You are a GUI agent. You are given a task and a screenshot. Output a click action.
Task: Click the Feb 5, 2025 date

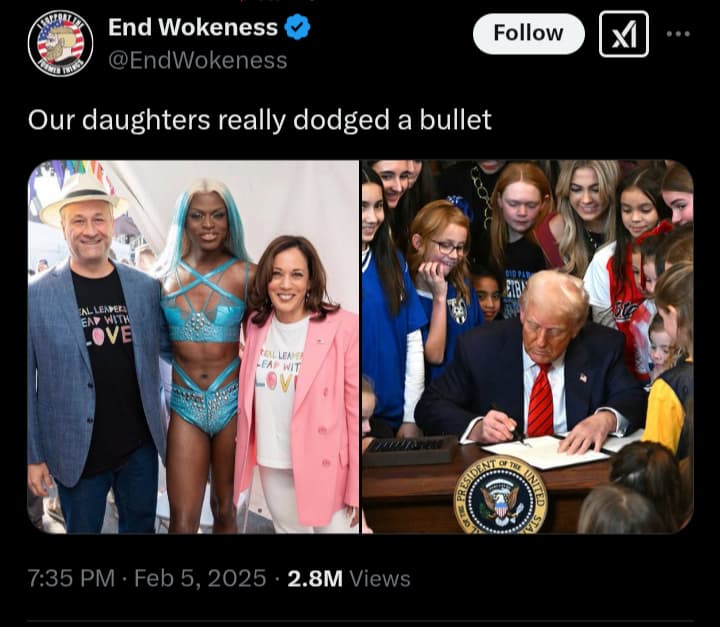pos(200,578)
